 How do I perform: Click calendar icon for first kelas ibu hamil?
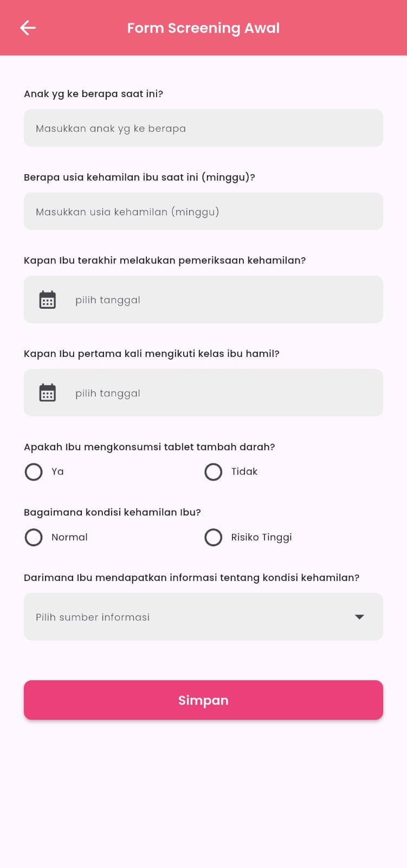pos(48,393)
